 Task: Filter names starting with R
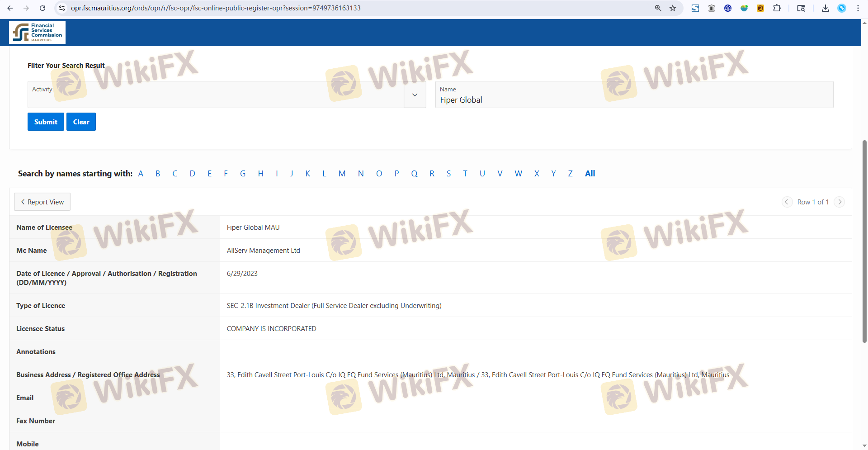click(432, 174)
